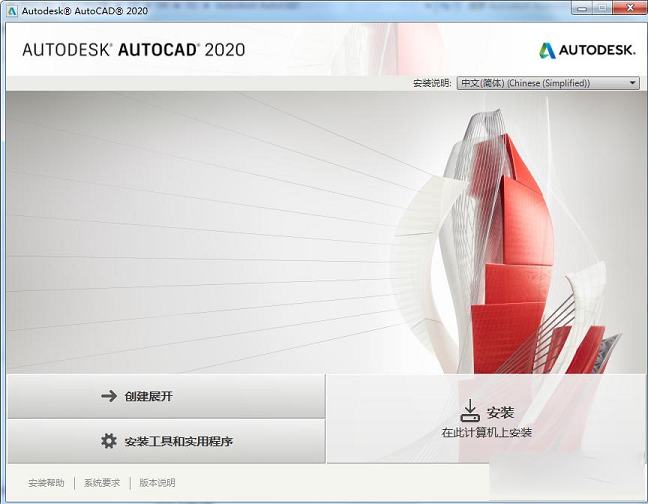Screen dimensions: 648x504
Task: View the 系统要求 link
Action: (102, 483)
